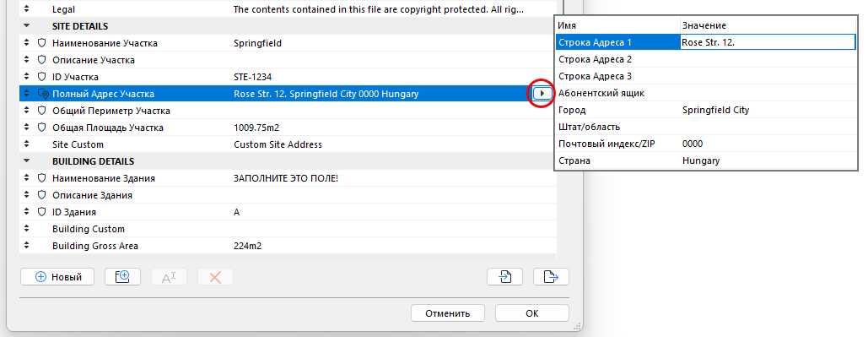Click the shield icon beside ID Участка
The height and width of the screenshot is (337, 868).
coord(41,77)
